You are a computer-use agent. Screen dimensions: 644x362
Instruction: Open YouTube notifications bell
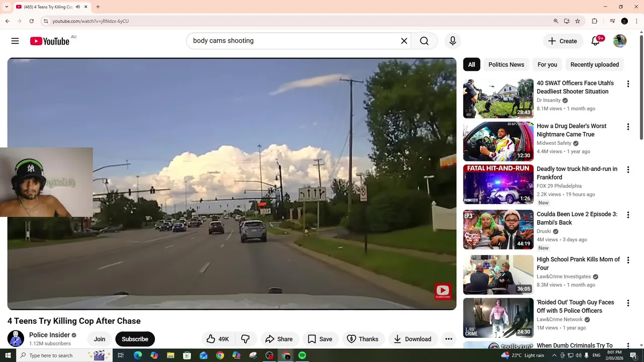[596, 41]
